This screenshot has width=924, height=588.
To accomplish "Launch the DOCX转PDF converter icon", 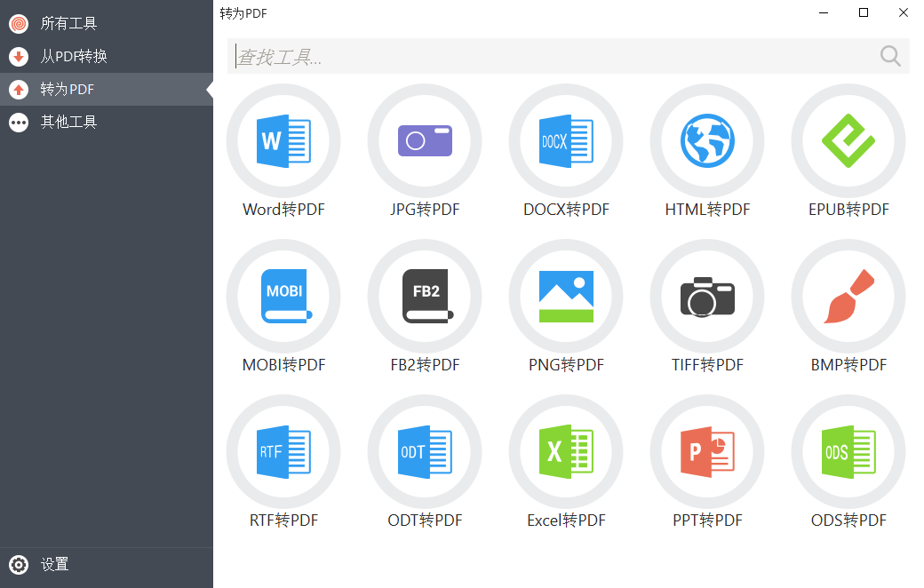I will pyautogui.click(x=566, y=141).
